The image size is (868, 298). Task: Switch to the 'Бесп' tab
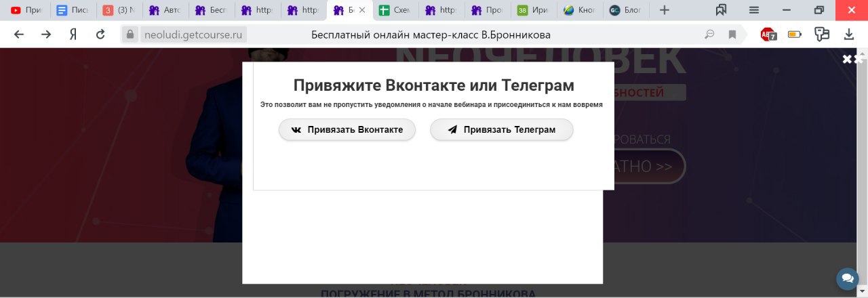click(211, 10)
